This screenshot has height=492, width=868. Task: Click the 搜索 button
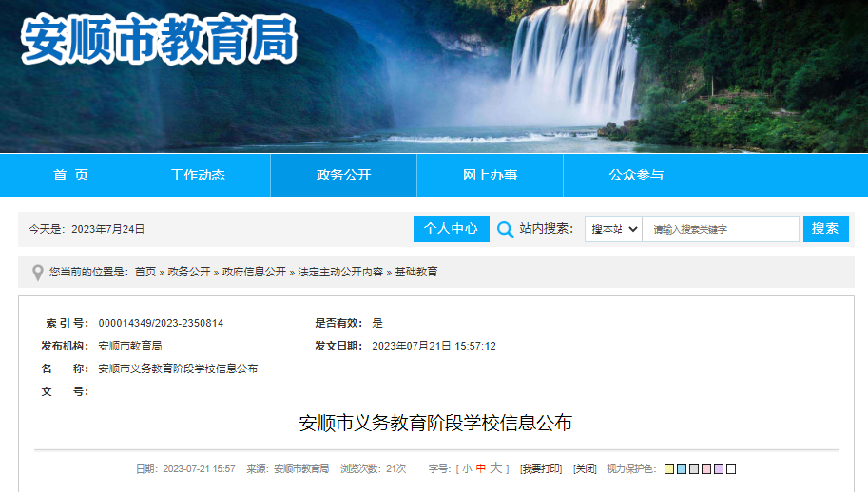pyautogui.click(x=825, y=229)
